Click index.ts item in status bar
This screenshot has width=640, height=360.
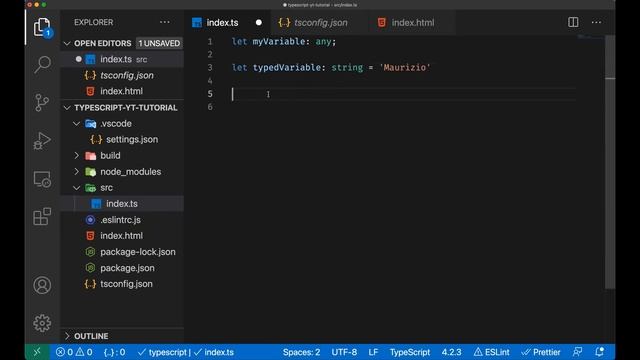pos(214,352)
